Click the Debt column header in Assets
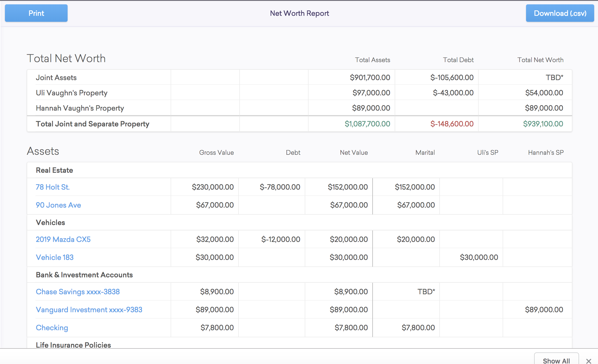The width and height of the screenshot is (598, 364). pyautogui.click(x=293, y=153)
